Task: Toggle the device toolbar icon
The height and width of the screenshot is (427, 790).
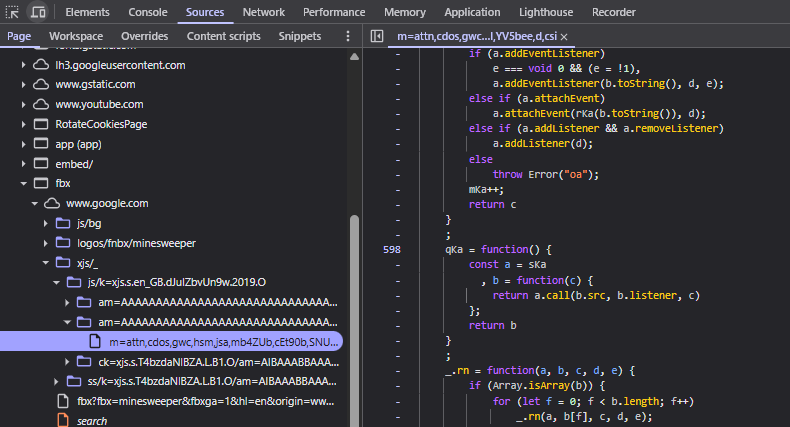Action: [x=38, y=12]
